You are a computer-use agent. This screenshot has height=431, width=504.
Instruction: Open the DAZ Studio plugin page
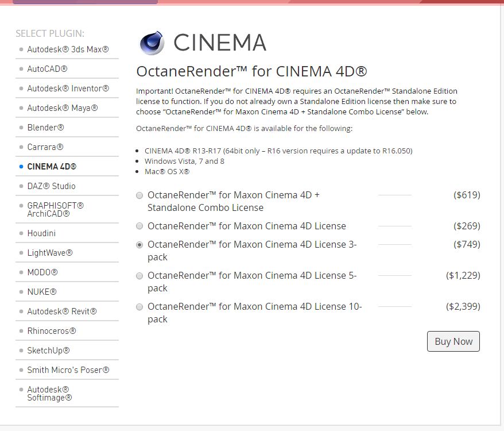(x=52, y=186)
